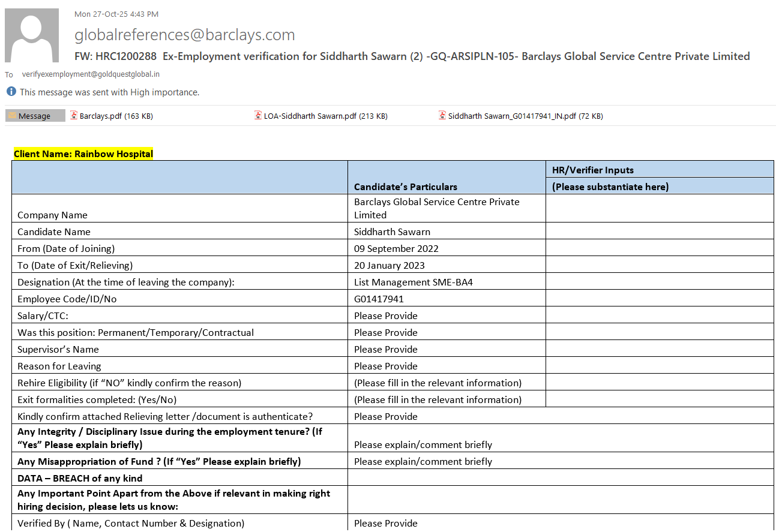Screen dimensions: 776x532
Task: Click 'Please Provide' in the Verified By row
Action: (x=385, y=523)
